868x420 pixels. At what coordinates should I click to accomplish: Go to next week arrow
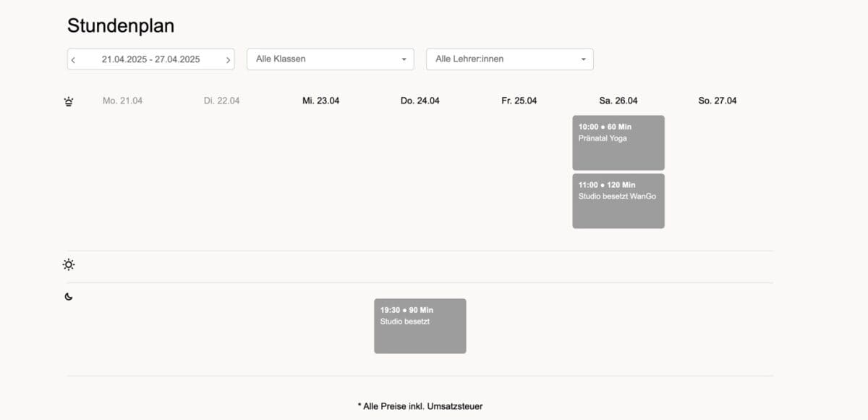coord(229,60)
